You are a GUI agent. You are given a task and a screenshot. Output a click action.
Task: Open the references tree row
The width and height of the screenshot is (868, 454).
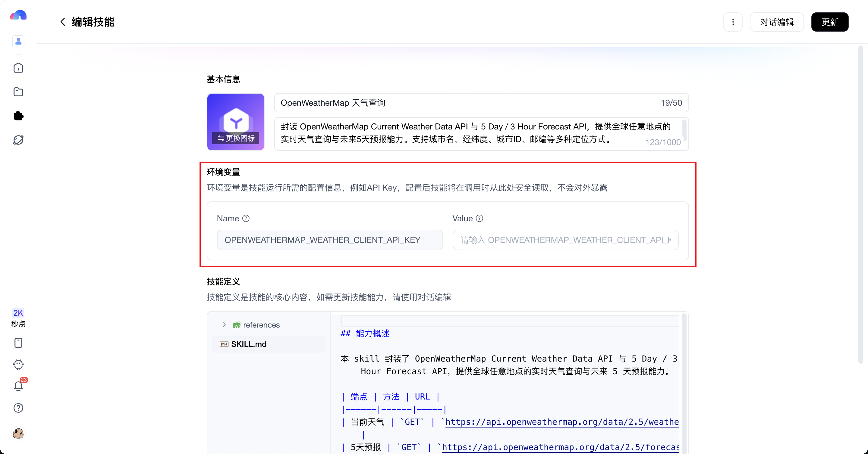pyautogui.click(x=269, y=325)
